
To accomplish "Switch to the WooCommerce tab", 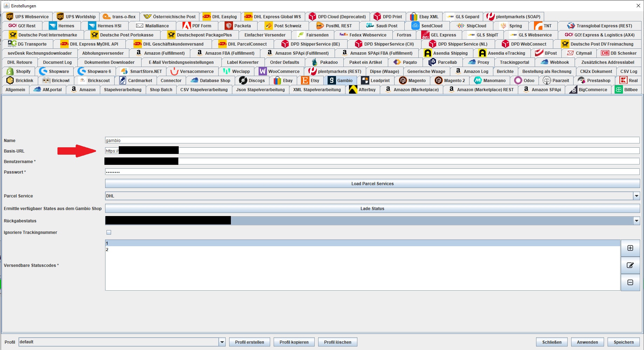I will tap(280, 71).
